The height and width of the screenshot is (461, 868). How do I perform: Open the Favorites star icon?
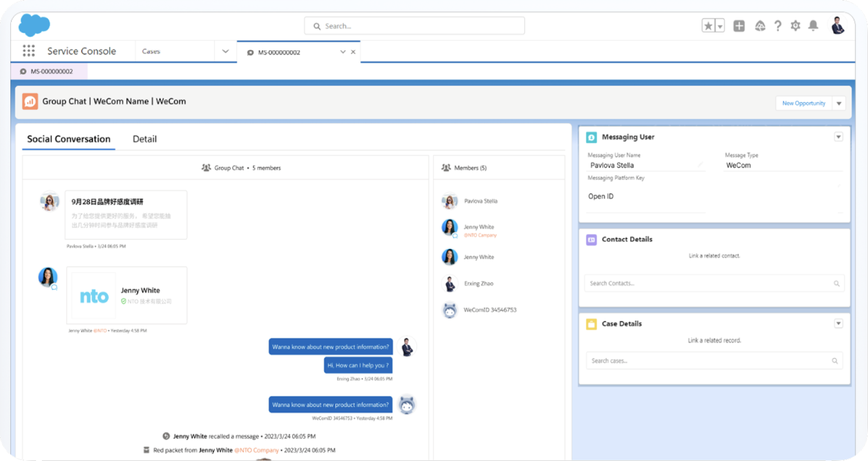pyautogui.click(x=708, y=26)
